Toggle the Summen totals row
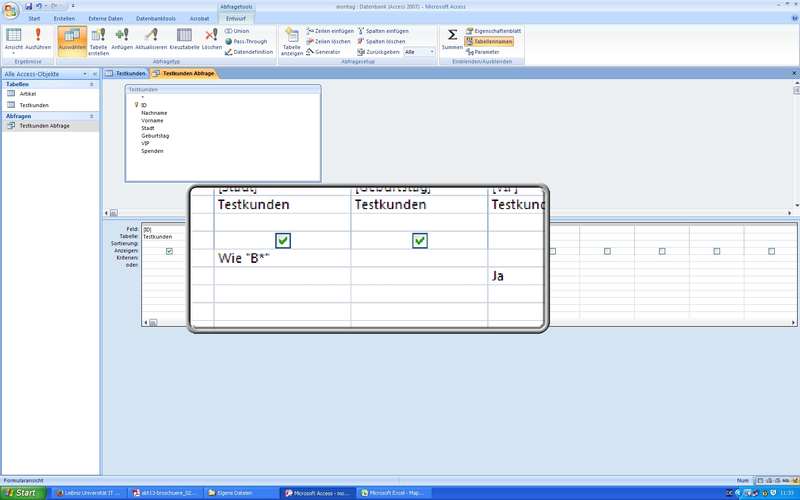Screen dimensions: 800x500 click(452, 40)
